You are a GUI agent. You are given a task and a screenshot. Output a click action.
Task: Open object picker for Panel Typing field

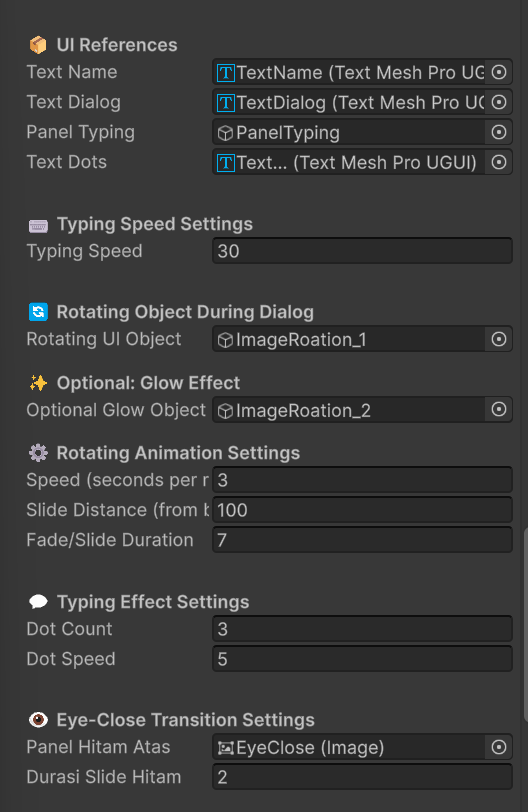(x=498, y=132)
